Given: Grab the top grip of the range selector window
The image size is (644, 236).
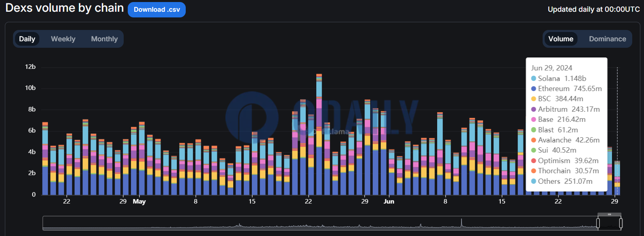Looking at the screenshot, I should point(609,214).
